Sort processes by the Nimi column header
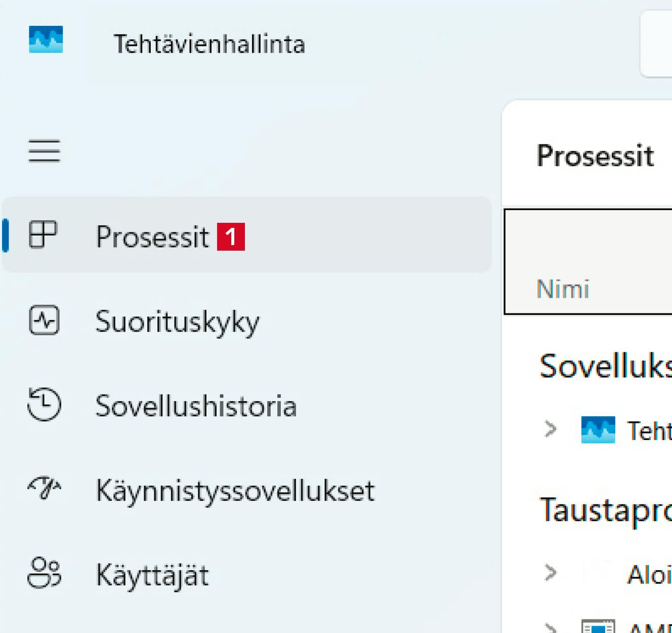672x633 pixels. coord(563,289)
